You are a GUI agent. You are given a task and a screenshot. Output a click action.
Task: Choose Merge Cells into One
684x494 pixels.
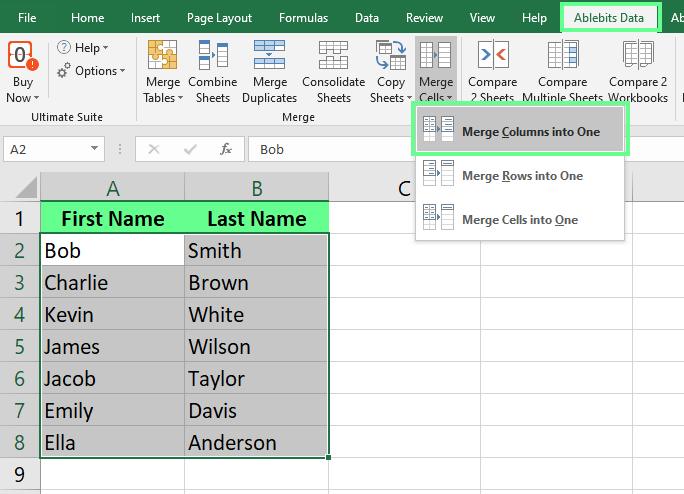(520, 220)
